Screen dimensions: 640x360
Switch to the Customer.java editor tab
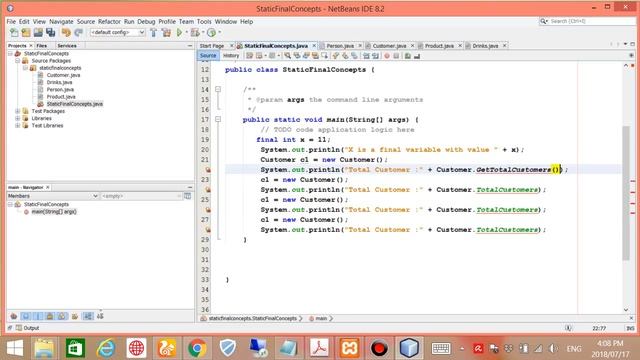pyautogui.click(x=389, y=46)
